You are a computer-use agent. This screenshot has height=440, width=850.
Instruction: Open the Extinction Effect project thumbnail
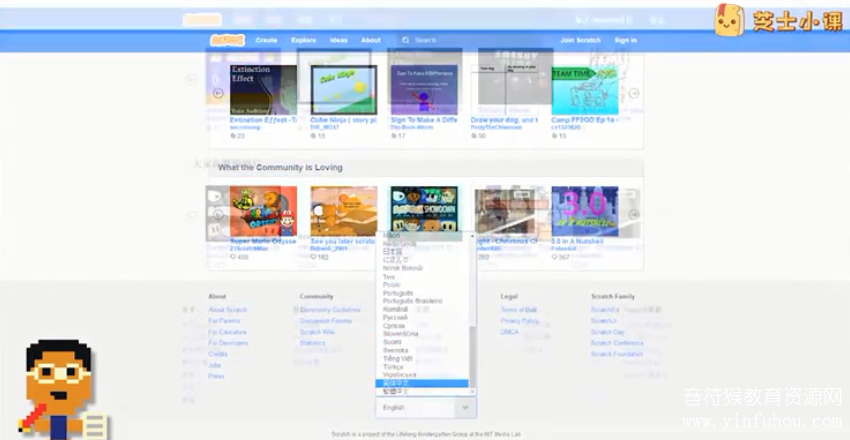pos(263,89)
